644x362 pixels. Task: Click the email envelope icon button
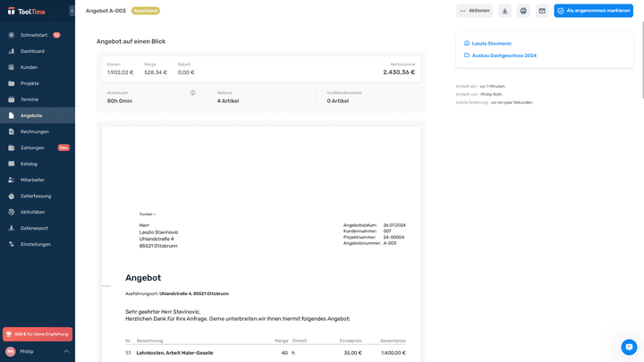(x=542, y=11)
